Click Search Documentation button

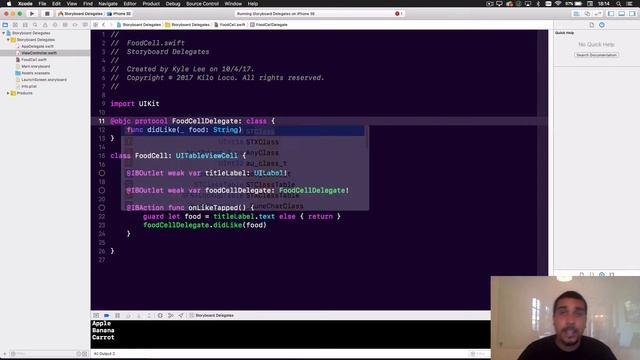tap(596, 55)
